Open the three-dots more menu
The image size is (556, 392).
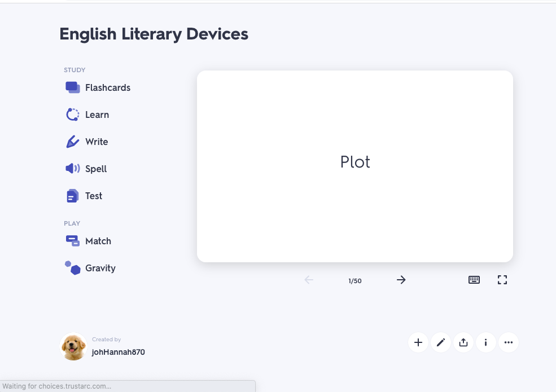point(509,342)
